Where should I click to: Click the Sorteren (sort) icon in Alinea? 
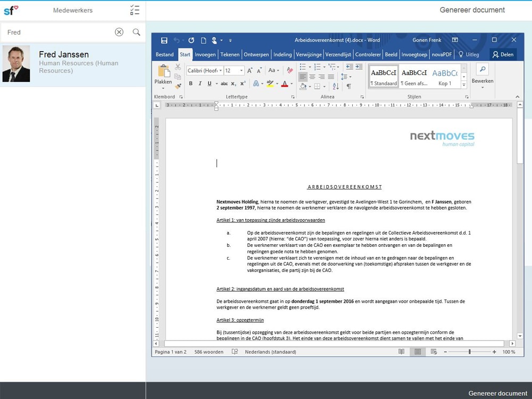336,86
